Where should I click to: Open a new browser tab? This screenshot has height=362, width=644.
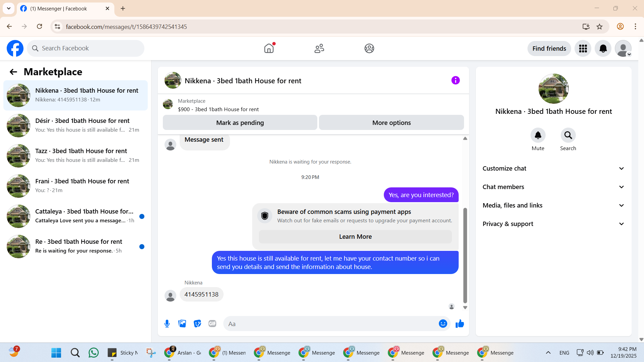click(123, 8)
